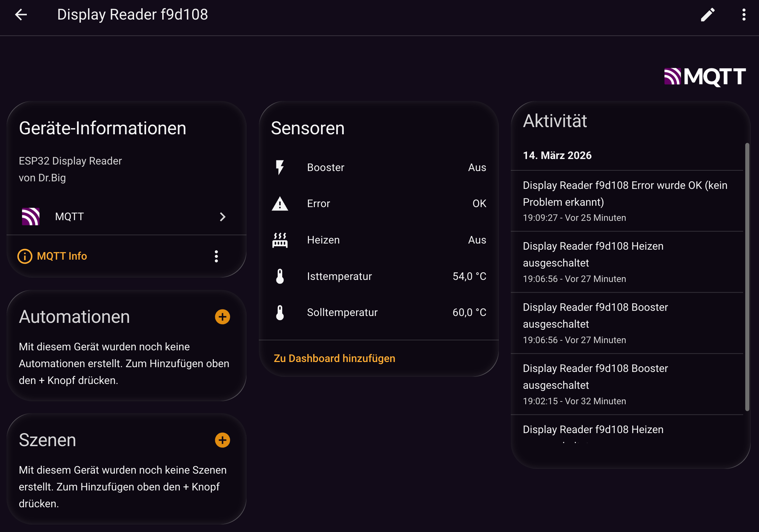Click the Booster lightning bolt icon

point(280,168)
